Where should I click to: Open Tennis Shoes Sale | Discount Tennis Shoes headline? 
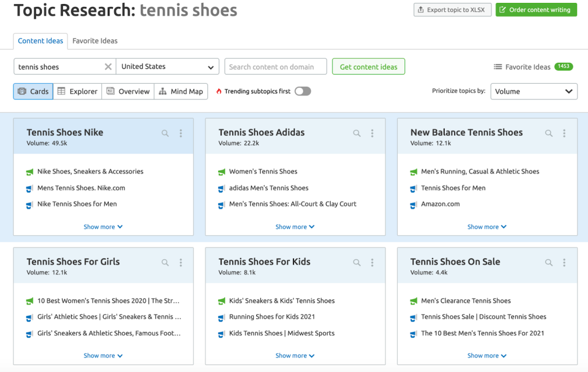pos(483,317)
